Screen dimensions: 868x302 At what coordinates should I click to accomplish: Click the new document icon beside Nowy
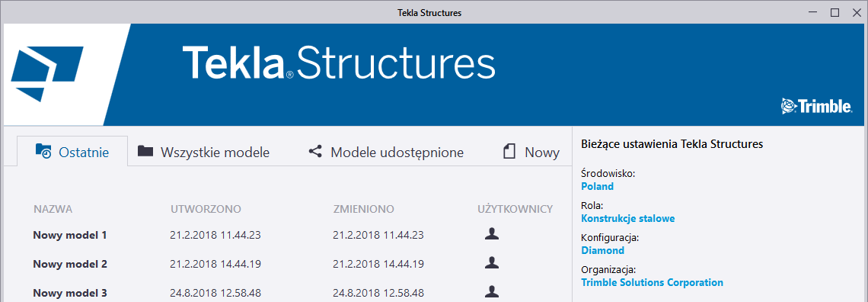[509, 152]
